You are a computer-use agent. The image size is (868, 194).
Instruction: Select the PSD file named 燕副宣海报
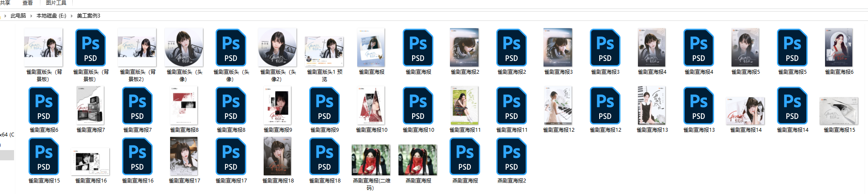pos(464,156)
